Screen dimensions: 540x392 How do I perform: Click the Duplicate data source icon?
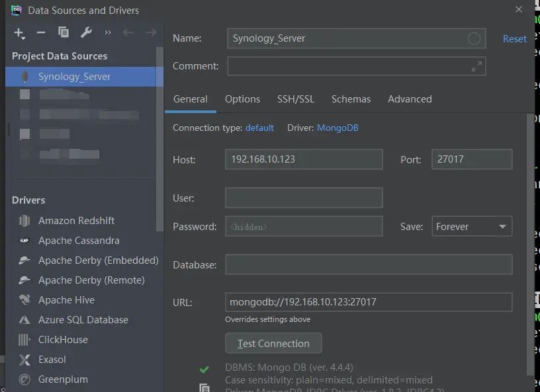[x=64, y=32]
